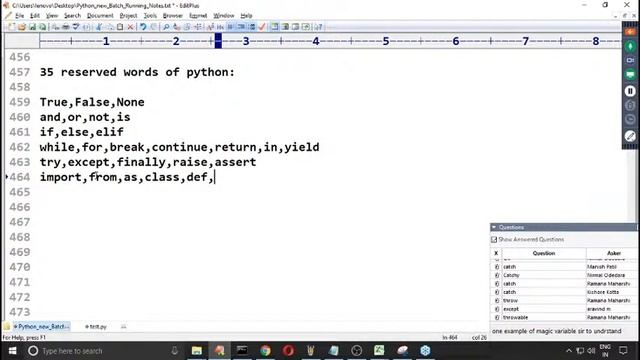Click the heading '35 reserved words of python:'

pos(137,72)
